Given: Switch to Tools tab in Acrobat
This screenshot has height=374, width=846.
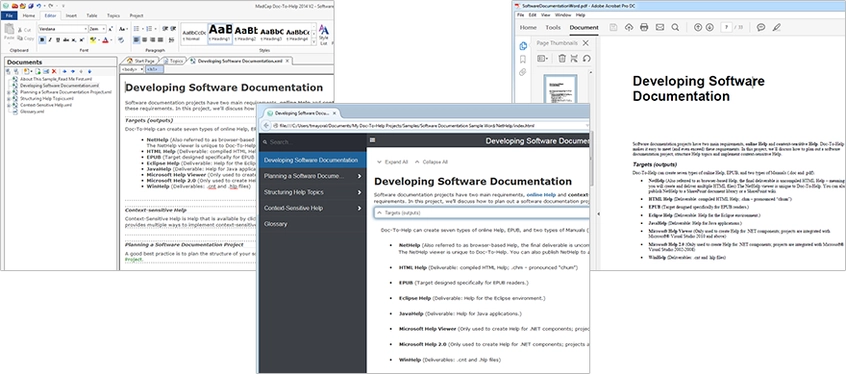Looking at the screenshot, I should pyautogui.click(x=552, y=28).
